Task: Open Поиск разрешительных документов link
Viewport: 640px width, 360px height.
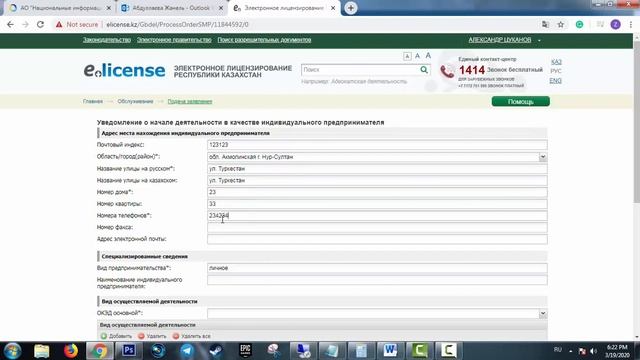Action: click(264, 40)
